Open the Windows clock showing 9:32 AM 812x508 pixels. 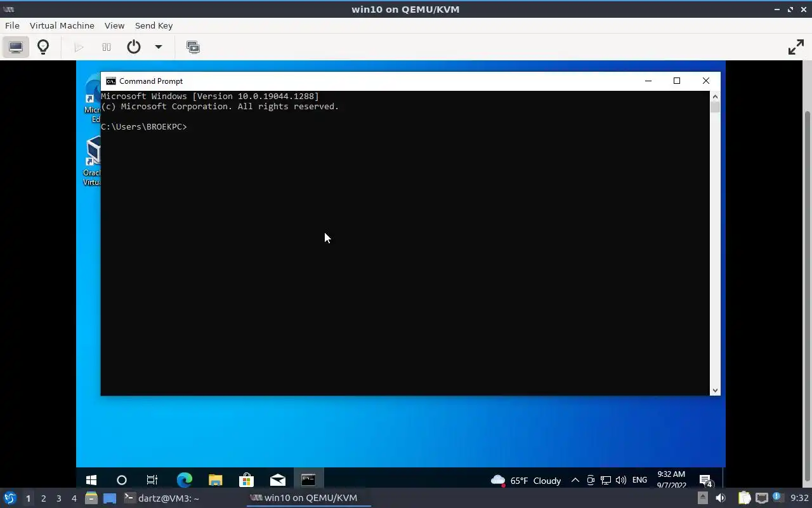click(671, 480)
